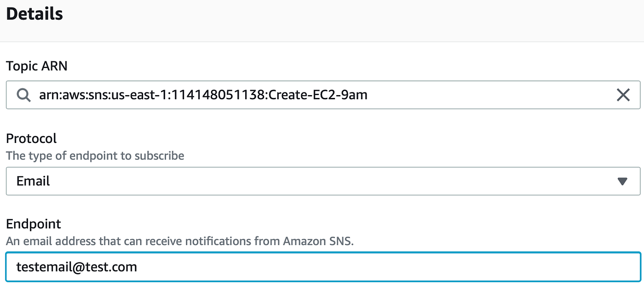Screen dimensions: 644x296
Task: Click the Details section heading
Action: [34, 14]
